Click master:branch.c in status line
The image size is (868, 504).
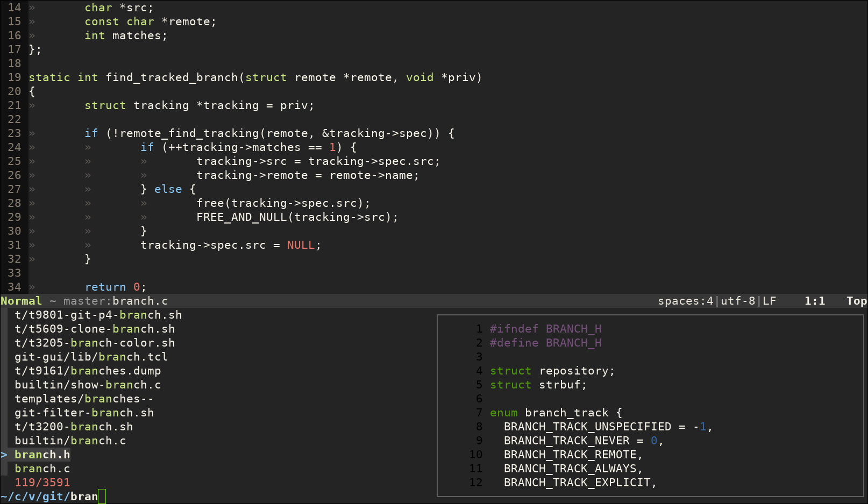click(x=116, y=301)
